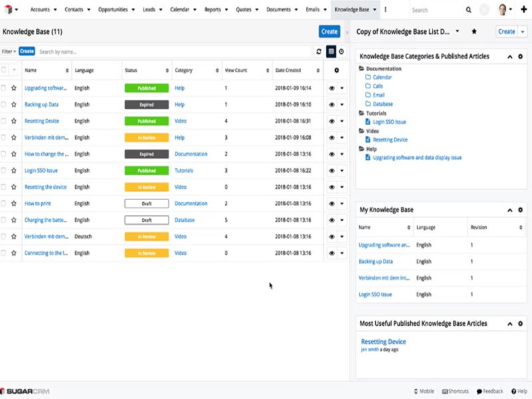This screenshot has width=532, height=399.
Task: Open the row actions caret for Upgrading software
Action: pyautogui.click(x=340, y=87)
